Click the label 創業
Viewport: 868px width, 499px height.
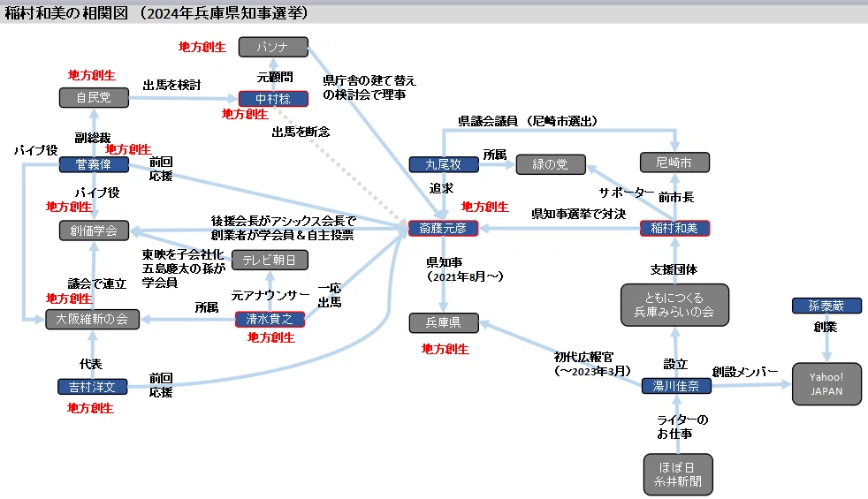[x=826, y=327]
